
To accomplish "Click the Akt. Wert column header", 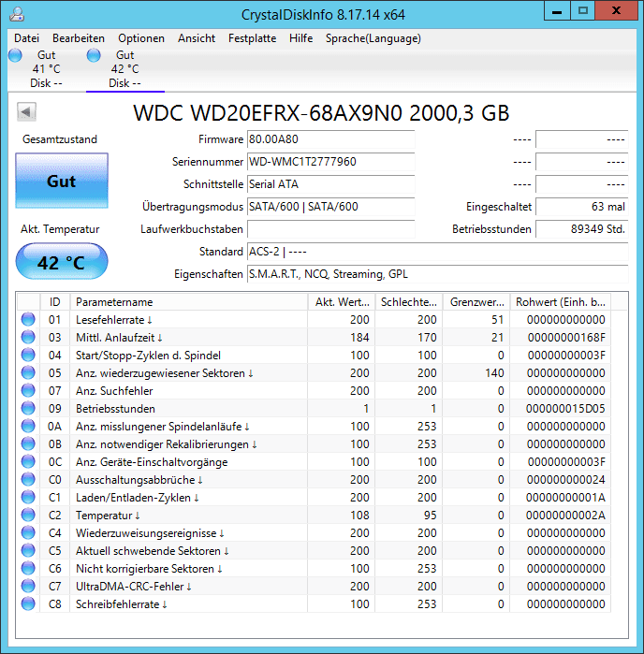I will [x=342, y=302].
